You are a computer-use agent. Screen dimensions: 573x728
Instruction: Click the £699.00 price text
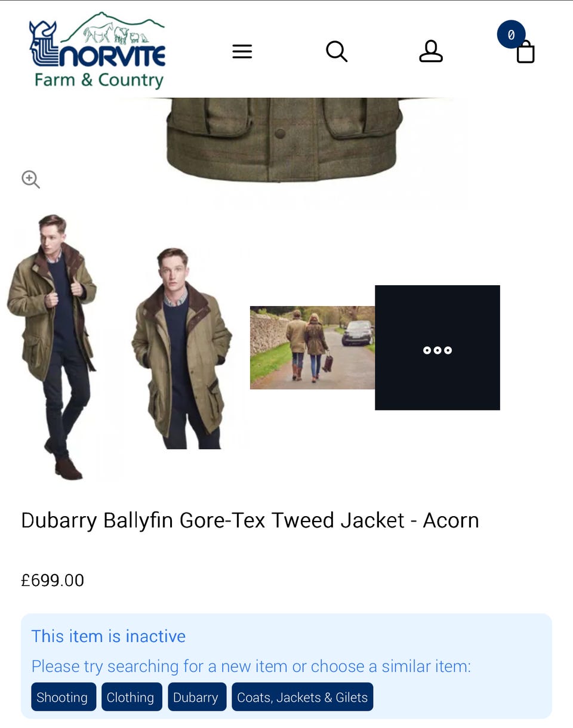pyautogui.click(x=53, y=580)
